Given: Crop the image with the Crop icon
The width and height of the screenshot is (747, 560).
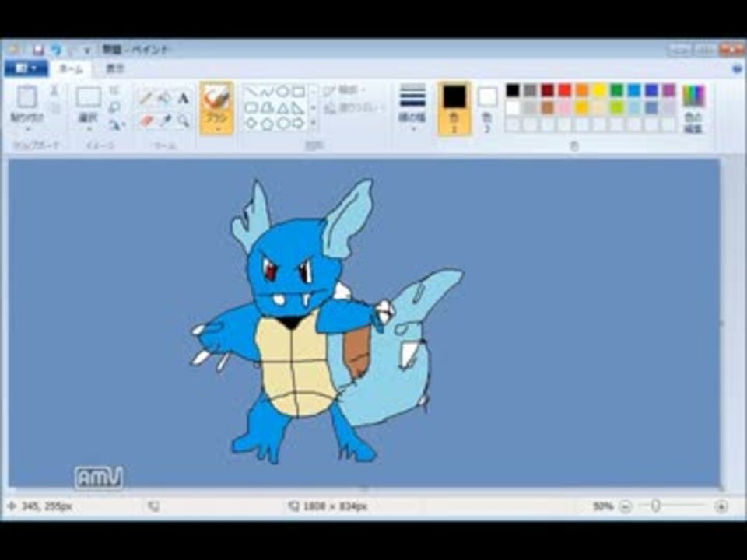Looking at the screenshot, I should (x=114, y=90).
